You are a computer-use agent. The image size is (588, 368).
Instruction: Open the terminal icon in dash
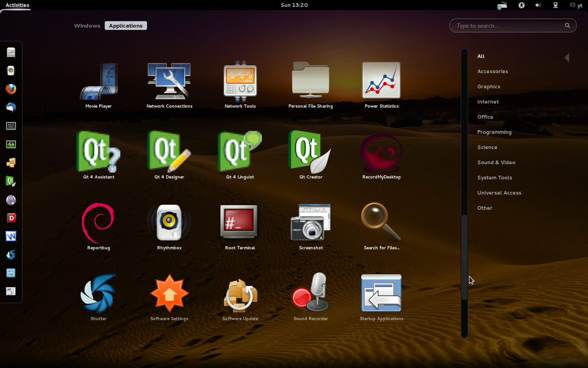(11, 126)
